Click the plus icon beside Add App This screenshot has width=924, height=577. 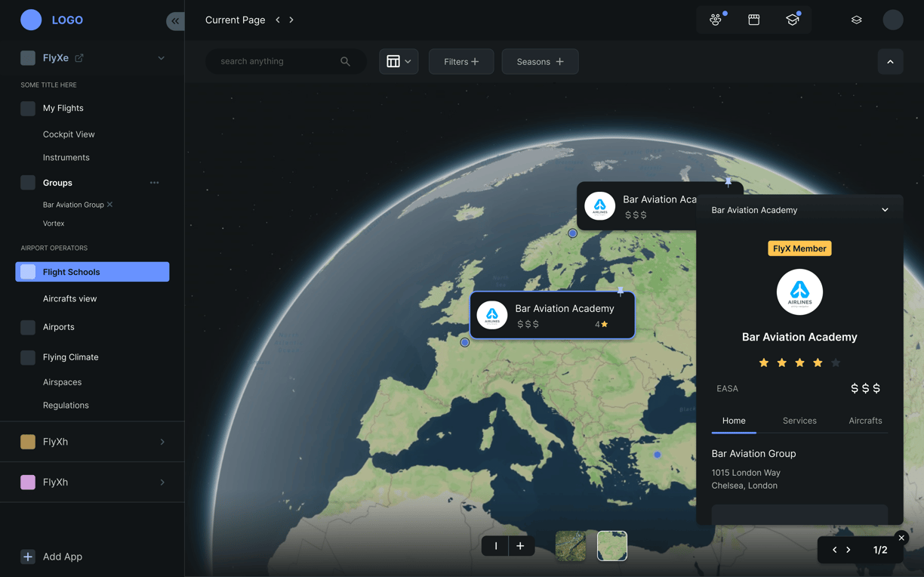[x=28, y=557]
